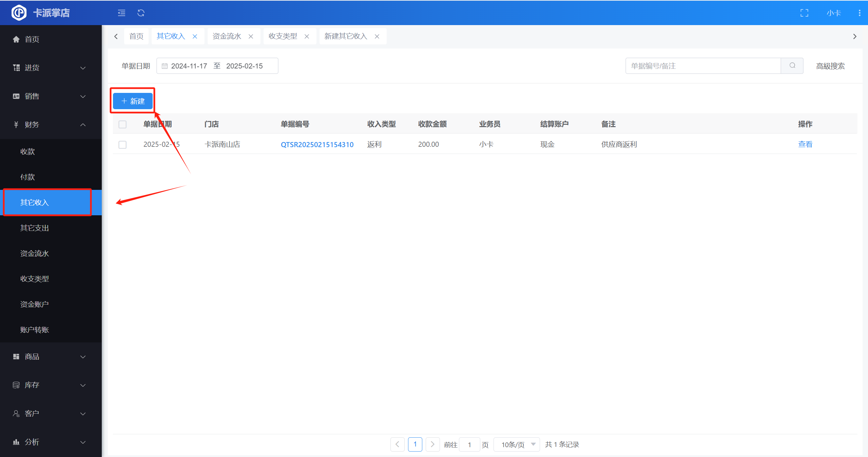The image size is (868, 457).
Task: Open the vertical three-dots menu
Action: [x=859, y=13]
